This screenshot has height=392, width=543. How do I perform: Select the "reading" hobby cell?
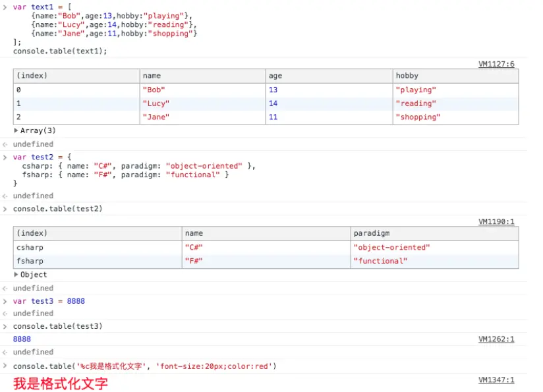(x=456, y=103)
